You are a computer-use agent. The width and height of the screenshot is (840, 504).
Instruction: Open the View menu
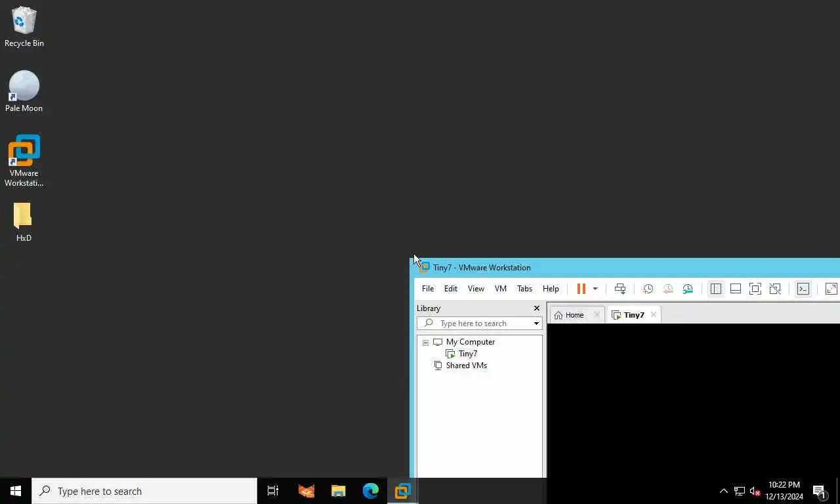476,289
